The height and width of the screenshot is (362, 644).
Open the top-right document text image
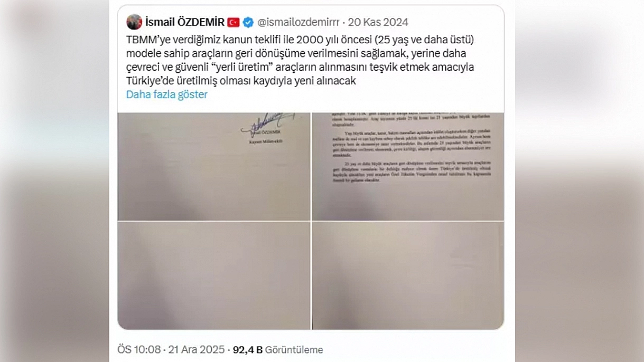pyautogui.click(x=408, y=166)
